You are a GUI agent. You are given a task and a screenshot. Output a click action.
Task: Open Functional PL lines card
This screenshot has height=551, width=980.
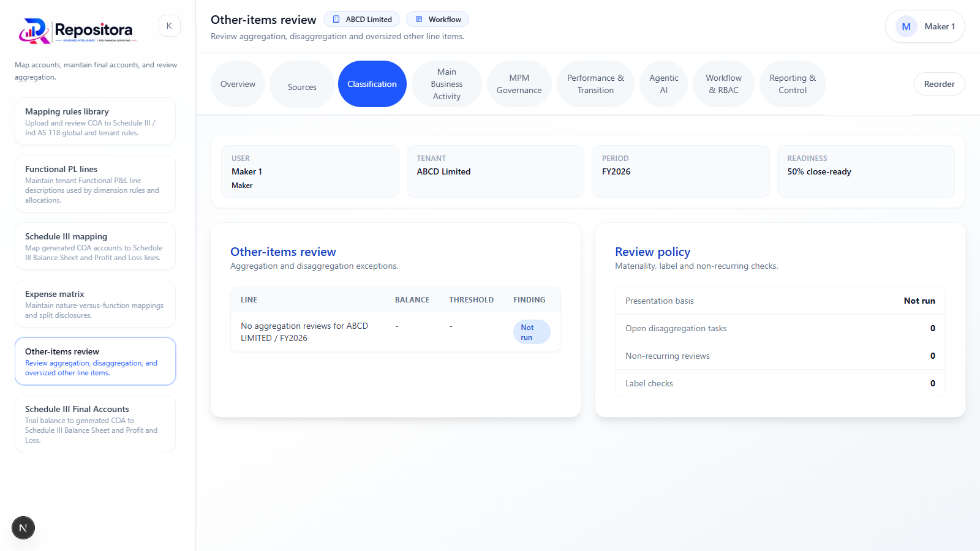coord(96,184)
